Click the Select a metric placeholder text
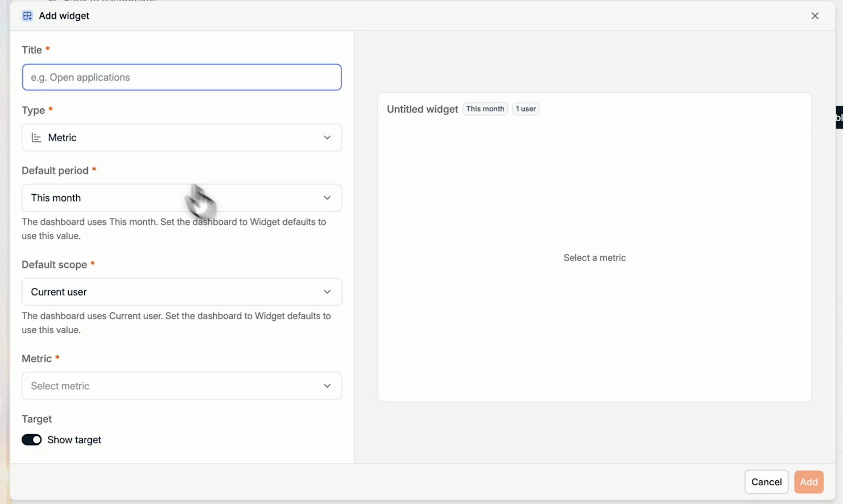The image size is (843, 504). (x=595, y=257)
